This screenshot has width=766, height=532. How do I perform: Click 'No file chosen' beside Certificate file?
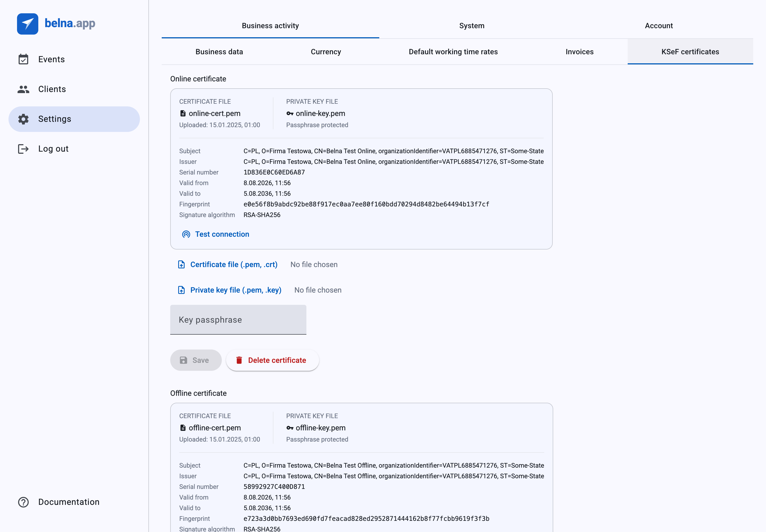coord(314,264)
